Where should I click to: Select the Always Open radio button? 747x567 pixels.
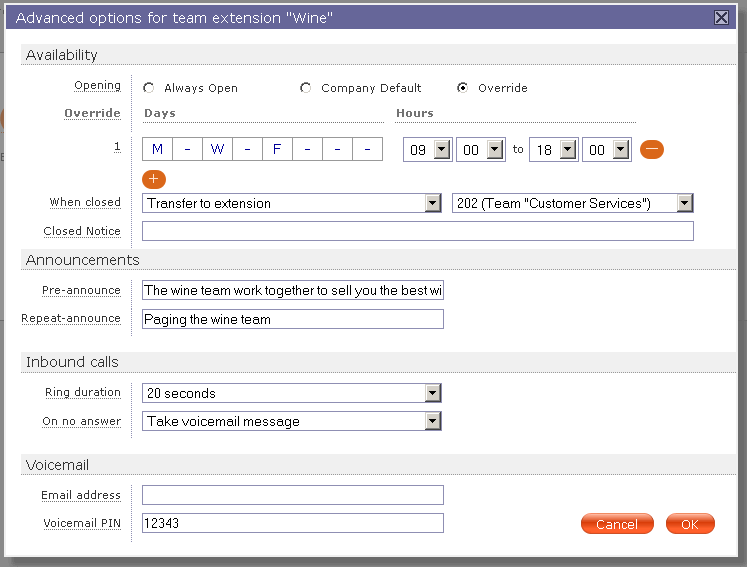click(149, 88)
